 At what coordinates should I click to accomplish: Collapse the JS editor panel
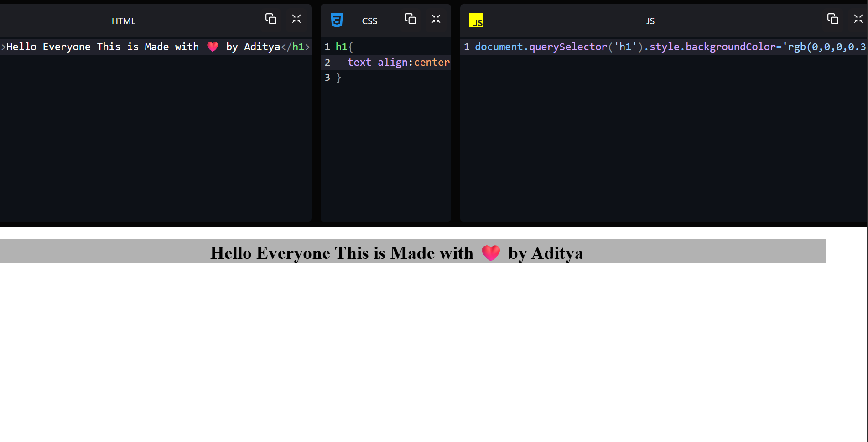pos(858,19)
